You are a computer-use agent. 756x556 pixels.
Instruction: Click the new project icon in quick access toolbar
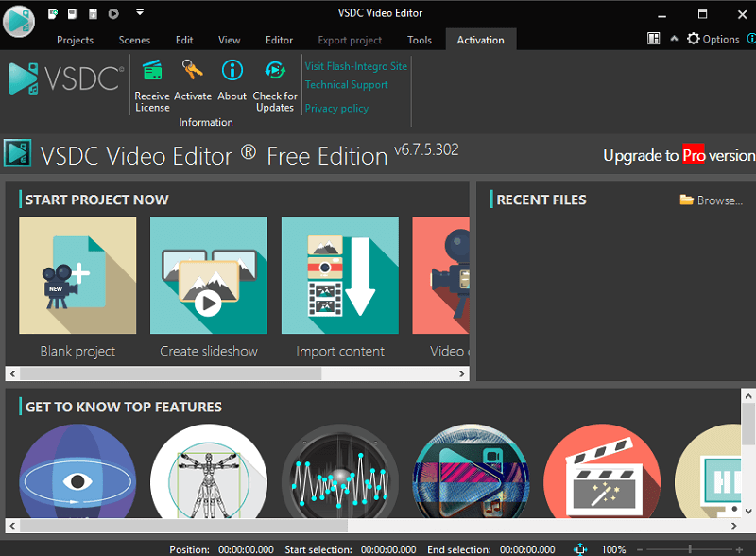pyautogui.click(x=53, y=13)
